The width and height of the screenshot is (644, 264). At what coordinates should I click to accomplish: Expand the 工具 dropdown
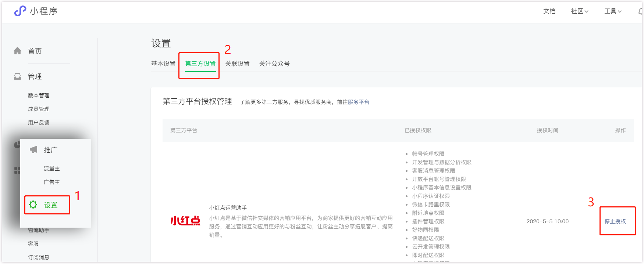[613, 11]
